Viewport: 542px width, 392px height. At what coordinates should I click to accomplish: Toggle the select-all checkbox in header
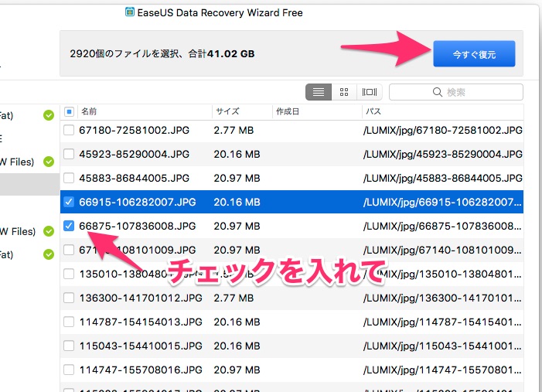point(70,111)
